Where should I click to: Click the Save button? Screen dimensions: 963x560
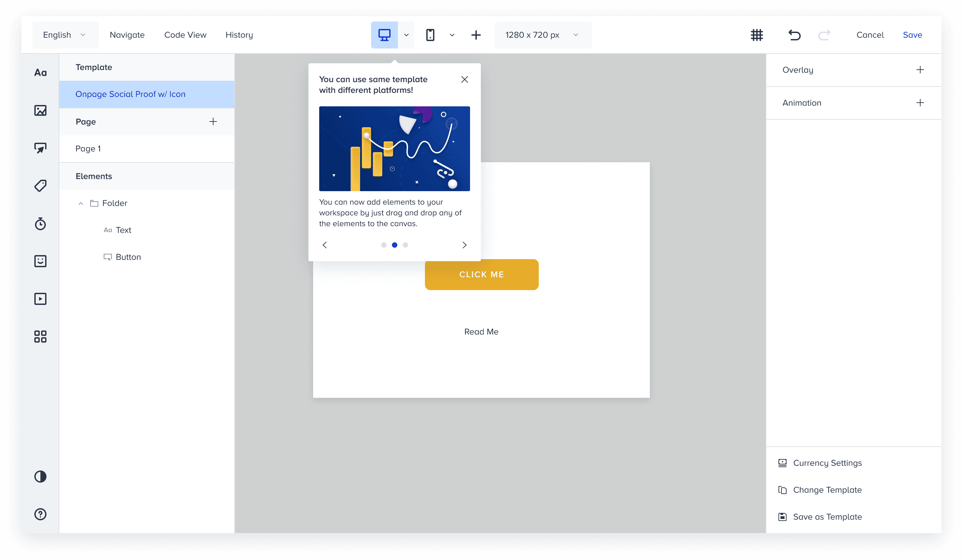pyautogui.click(x=912, y=35)
